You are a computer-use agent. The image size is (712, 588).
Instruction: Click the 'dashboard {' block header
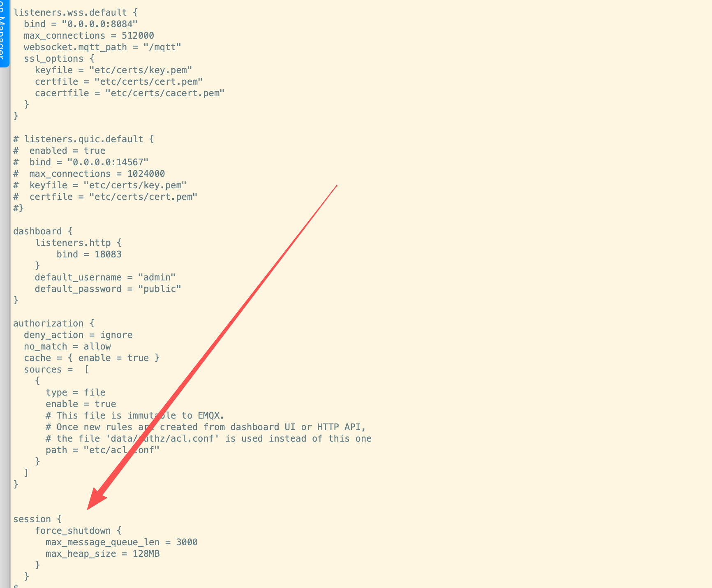43,231
